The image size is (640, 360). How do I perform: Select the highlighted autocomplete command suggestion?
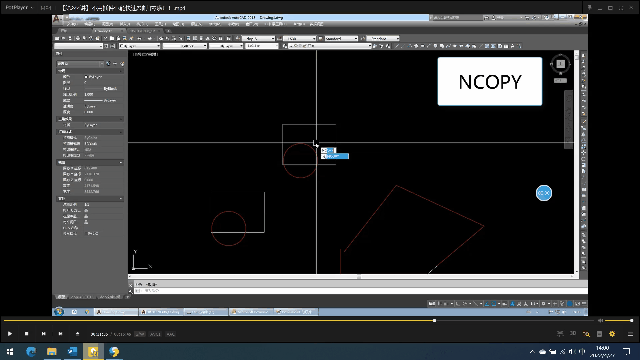click(335, 156)
